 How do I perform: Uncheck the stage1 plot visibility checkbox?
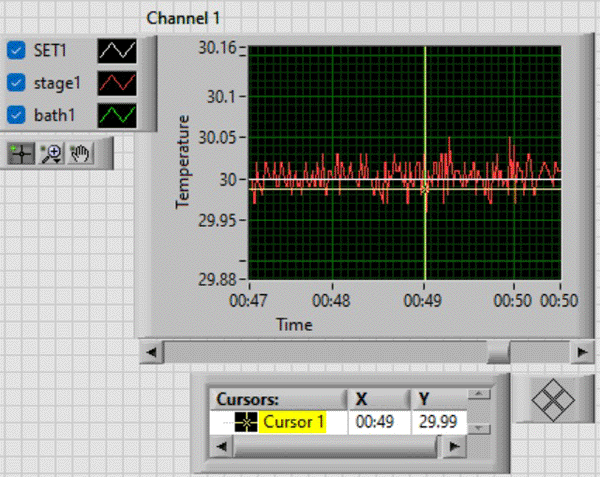tap(16, 83)
